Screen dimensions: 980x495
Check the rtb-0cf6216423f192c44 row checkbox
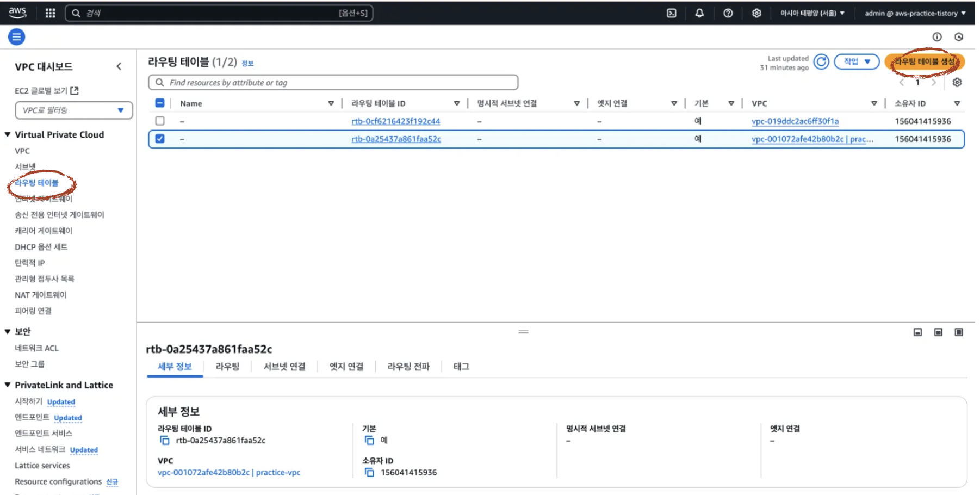point(160,121)
